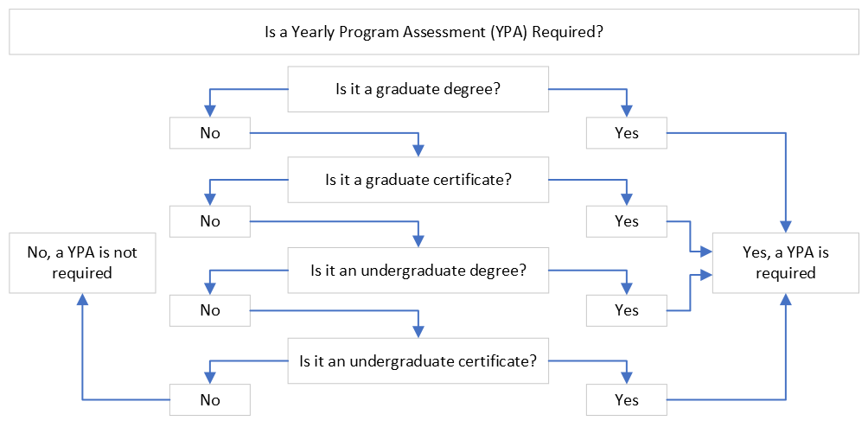Select the No box under graduate certificate question

click(210, 221)
